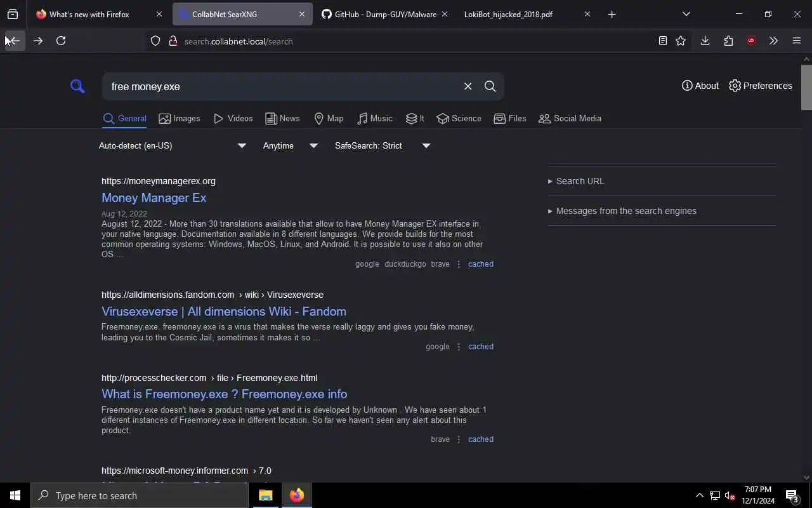Show more tools overflow chevrons
812x508 pixels.
pyautogui.click(x=773, y=41)
